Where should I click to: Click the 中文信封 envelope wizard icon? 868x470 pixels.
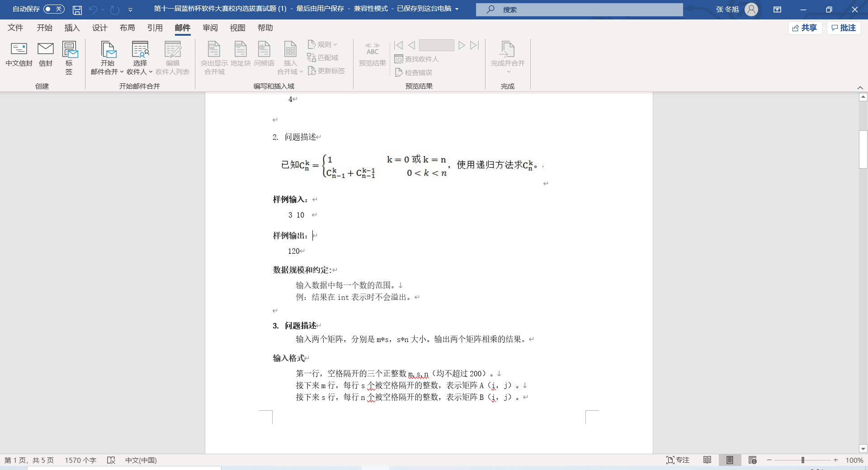pos(19,55)
